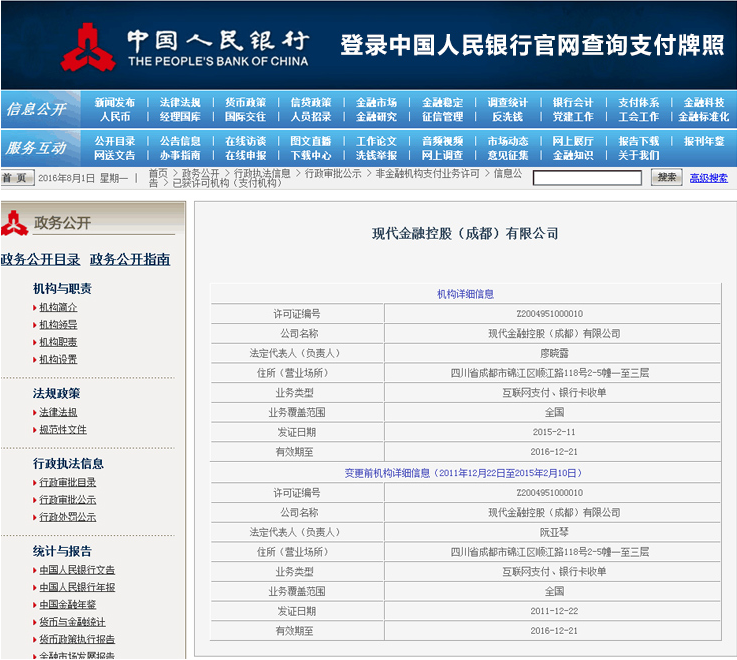Click the 首页 button beside the date
Image resolution: width=737 pixels, height=660 pixels.
coord(17,178)
